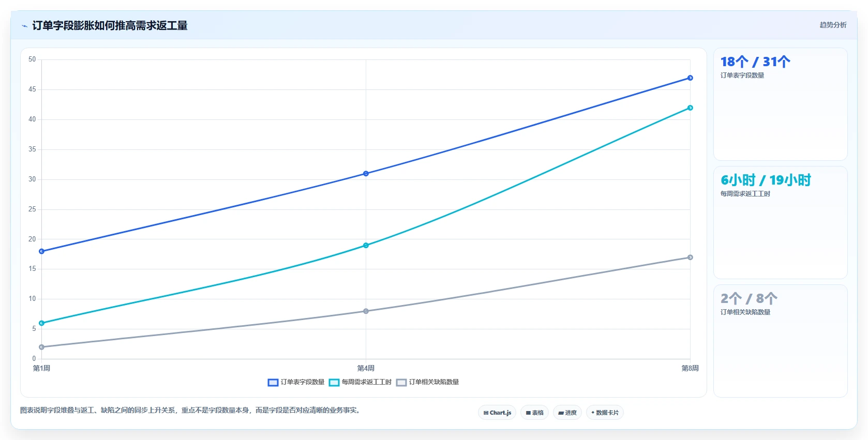The width and height of the screenshot is (868, 440).
Task: Click the teal data point at 第4周
Action: pyautogui.click(x=366, y=246)
